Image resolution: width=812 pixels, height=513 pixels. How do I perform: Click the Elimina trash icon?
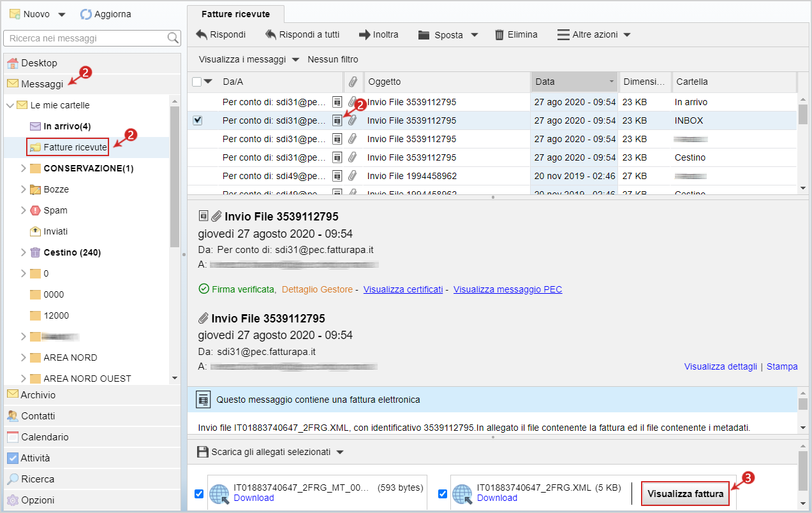point(500,35)
